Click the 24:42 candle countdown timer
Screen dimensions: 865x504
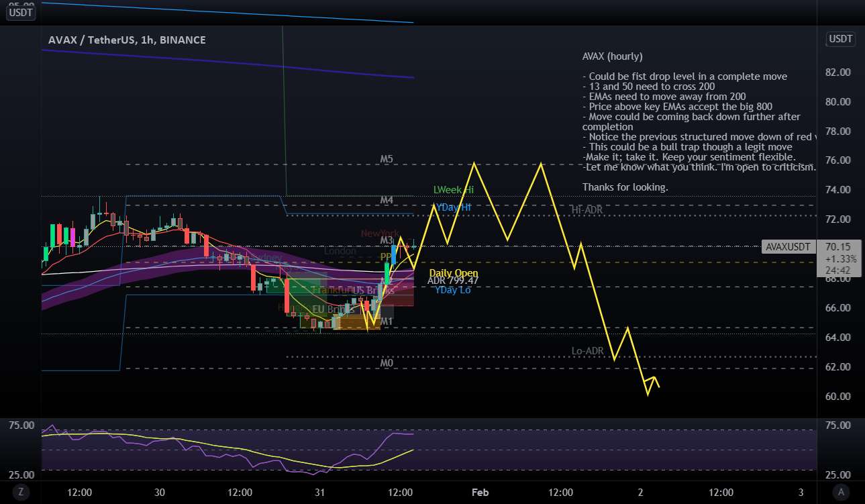(839, 270)
